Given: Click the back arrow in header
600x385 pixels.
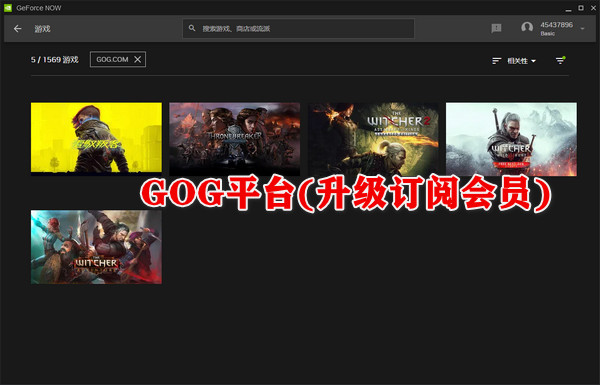Looking at the screenshot, I should pos(17,29).
